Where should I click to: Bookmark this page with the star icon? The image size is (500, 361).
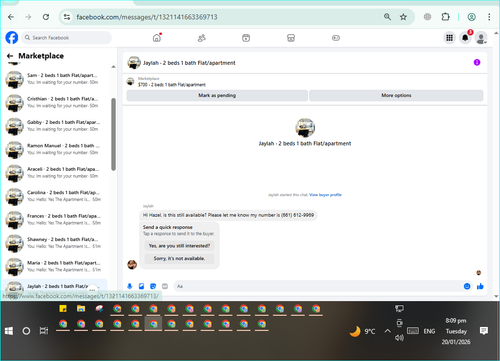[403, 17]
